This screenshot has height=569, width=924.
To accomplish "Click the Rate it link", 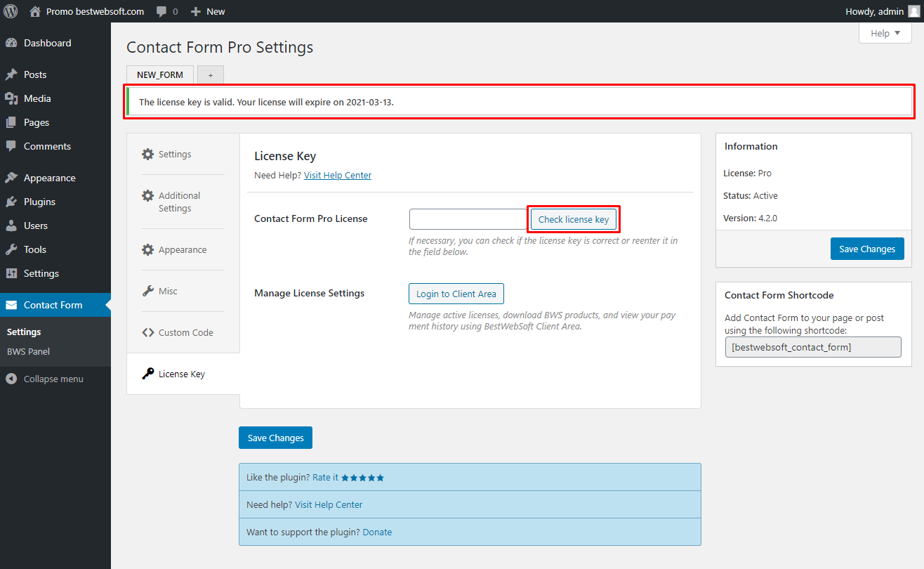I will (x=325, y=477).
